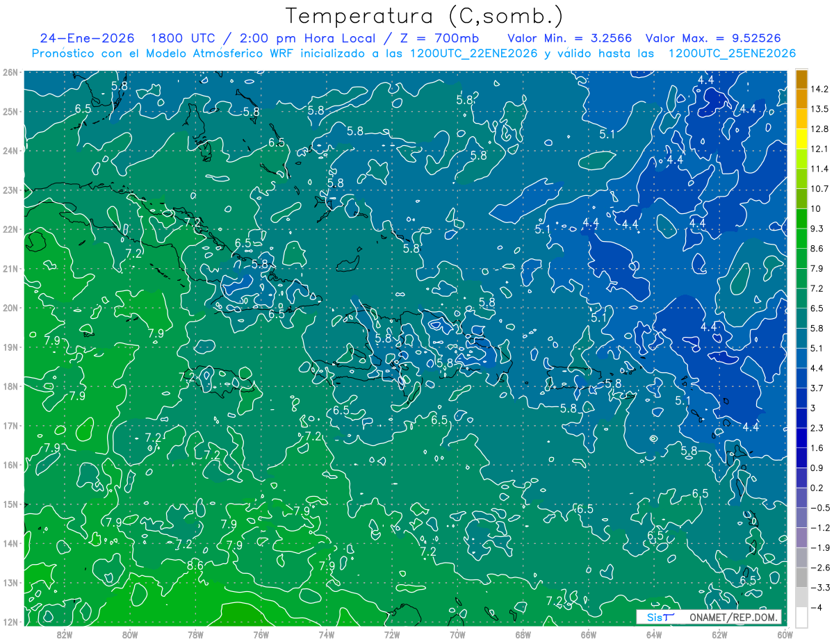This screenshot has height=644, width=834.
Task: Click the '3.7' color scale label
Action: (x=819, y=388)
